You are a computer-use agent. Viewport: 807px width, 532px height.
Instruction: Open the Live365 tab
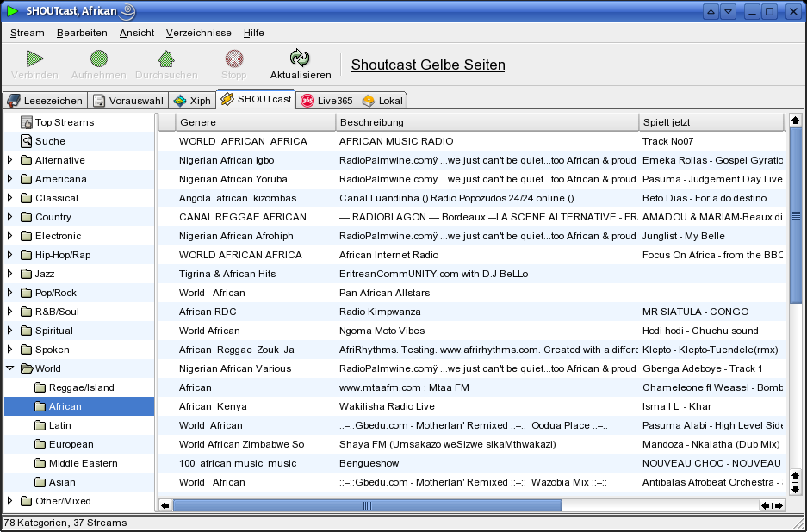(x=326, y=101)
